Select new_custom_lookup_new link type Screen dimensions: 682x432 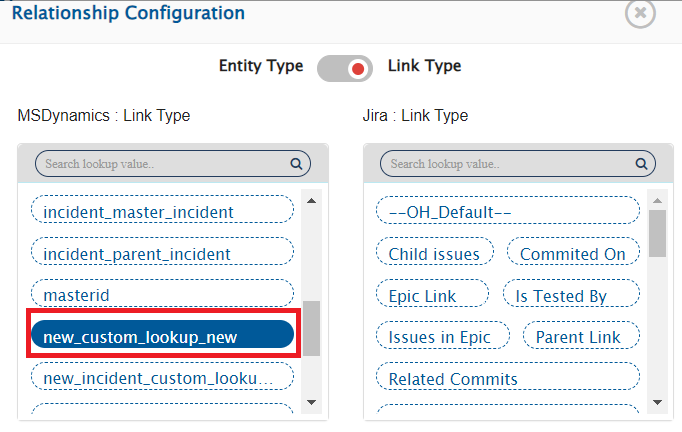162,337
